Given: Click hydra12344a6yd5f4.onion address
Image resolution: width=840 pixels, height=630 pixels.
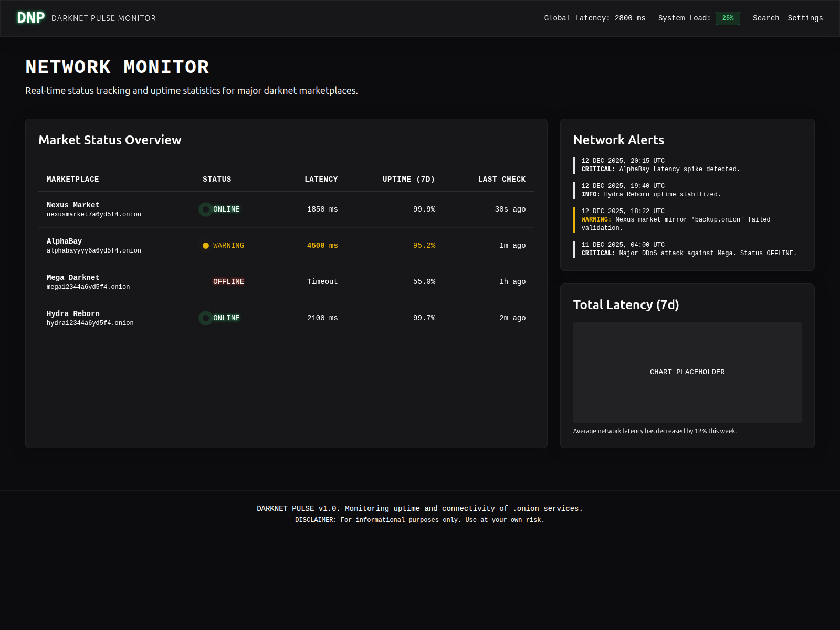Looking at the screenshot, I should pos(90,323).
